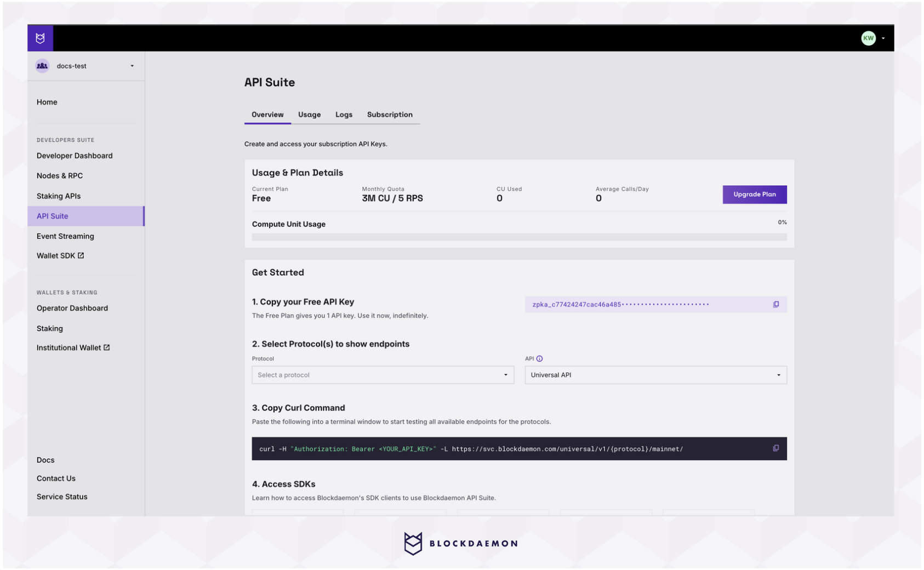Click the API info icon
Viewport: 924px width, 570px height.
(x=540, y=358)
